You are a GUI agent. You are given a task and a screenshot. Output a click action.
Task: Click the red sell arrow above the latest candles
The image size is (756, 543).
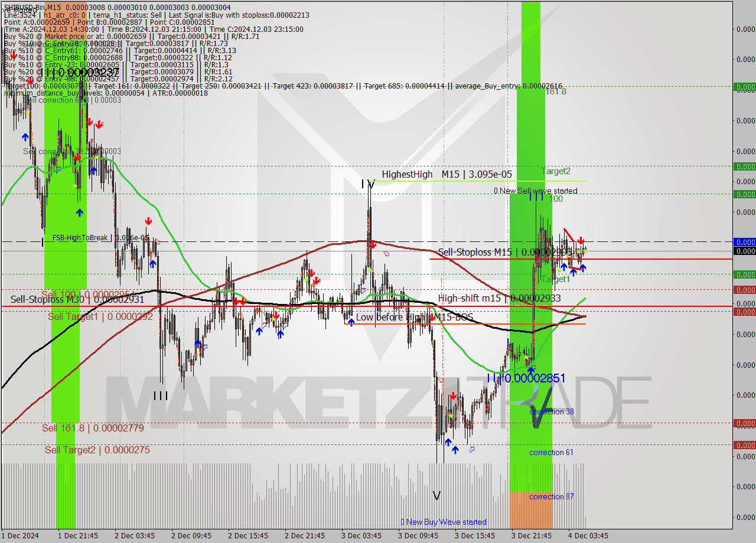pyautogui.click(x=581, y=241)
